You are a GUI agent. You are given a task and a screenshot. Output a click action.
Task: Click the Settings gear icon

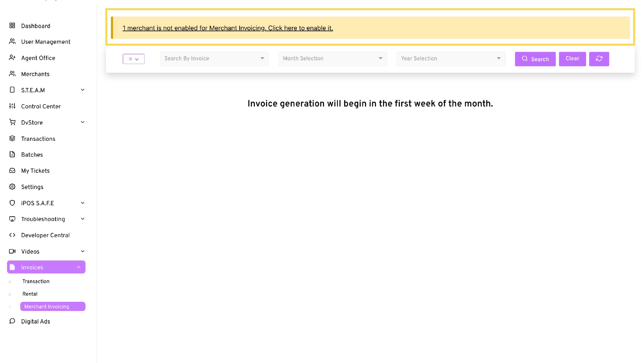tap(12, 187)
